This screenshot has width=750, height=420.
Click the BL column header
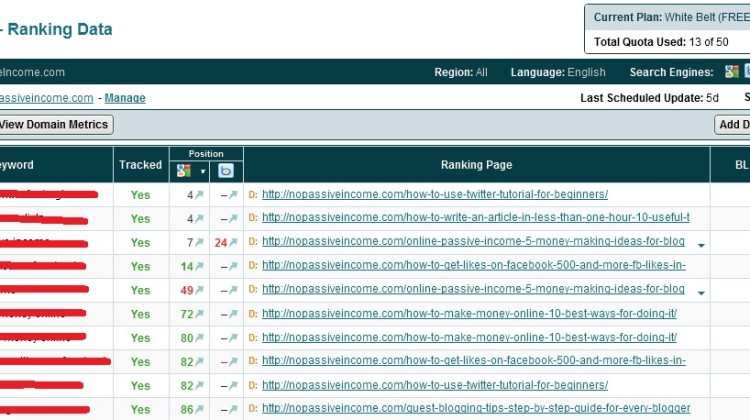point(742,165)
